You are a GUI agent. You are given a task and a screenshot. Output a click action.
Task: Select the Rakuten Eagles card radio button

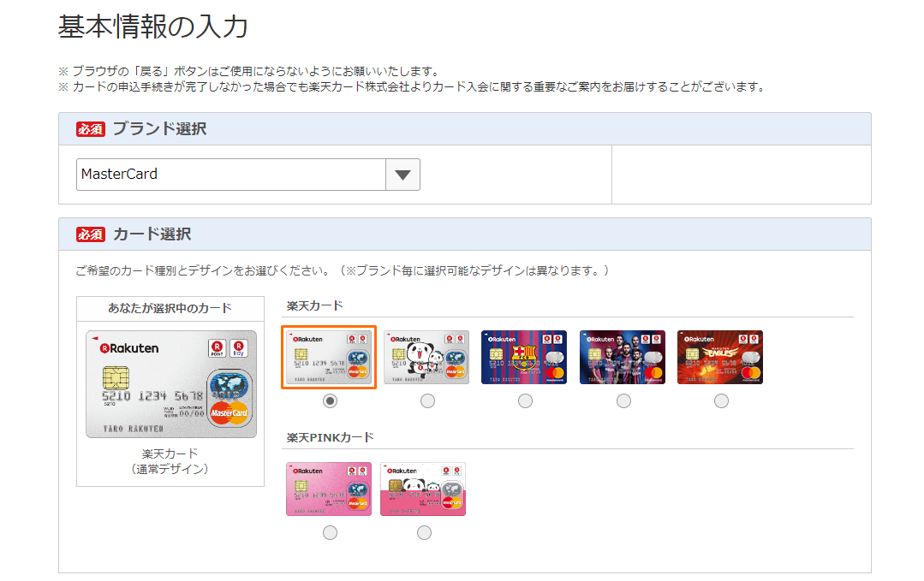coord(721,400)
